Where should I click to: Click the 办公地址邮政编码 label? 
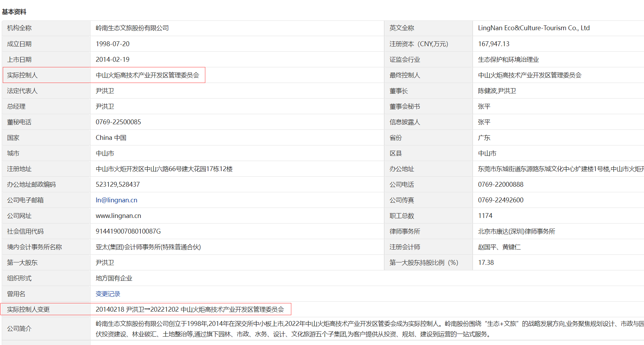coord(31,185)
